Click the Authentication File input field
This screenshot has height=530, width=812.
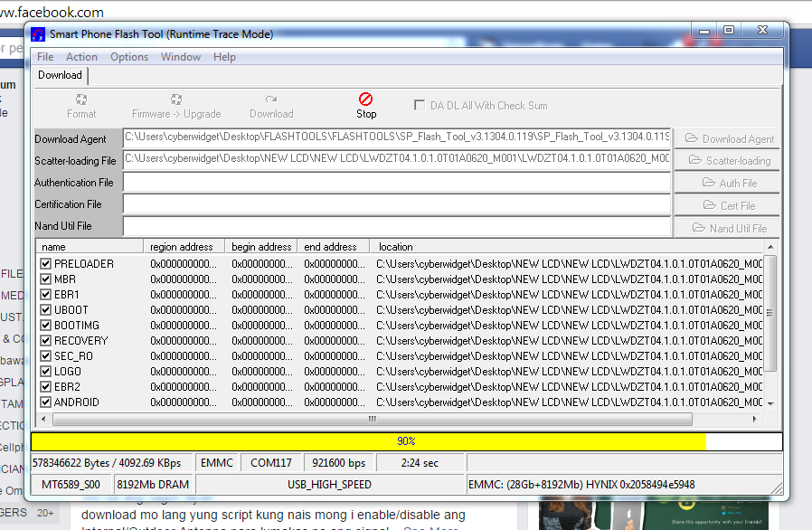pos(396,183)
